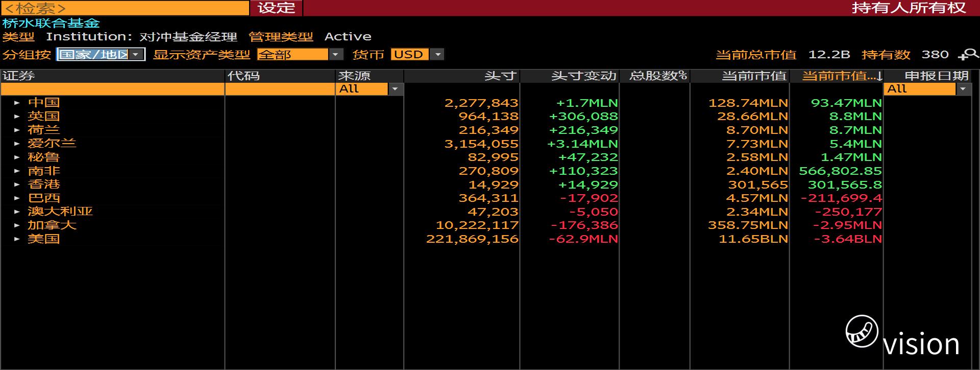Screen dimensions: 980x370
Task: Click the -17,902 position change cell
Action: (589, 198)
